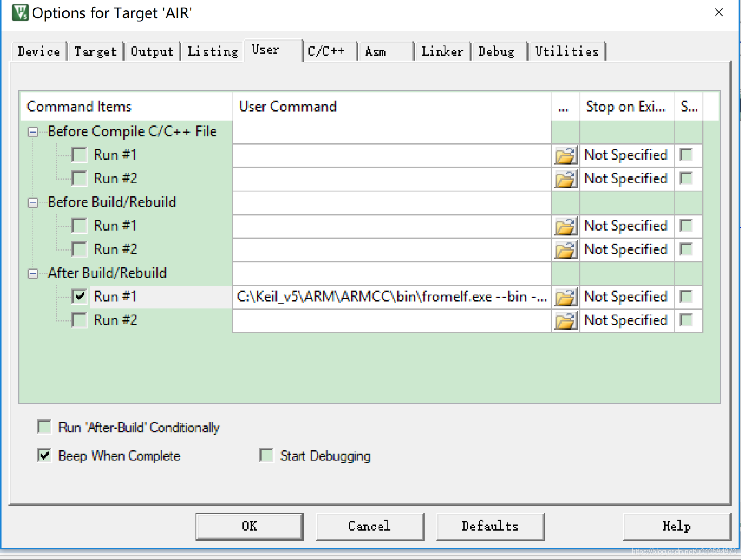Browse file for Before Compile Run #1 command

[566, 155]
